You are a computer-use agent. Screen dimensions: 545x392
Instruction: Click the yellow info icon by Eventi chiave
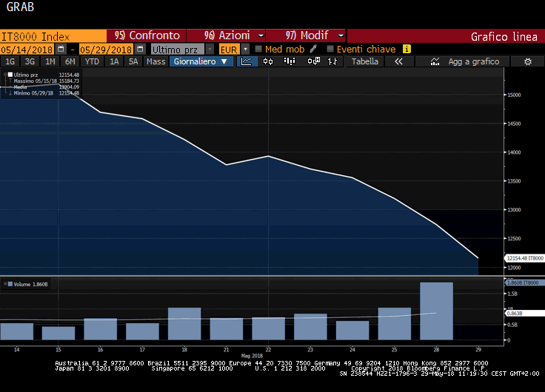click(x=407, y=49)
